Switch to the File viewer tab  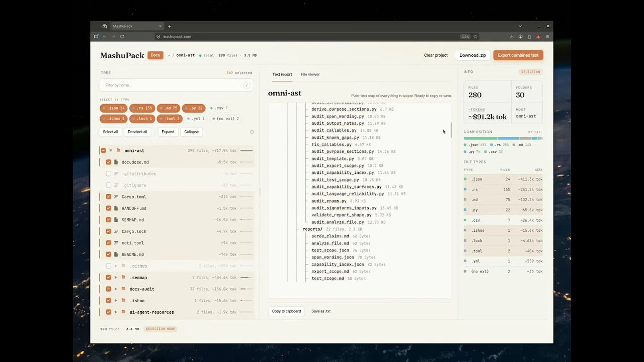[310, 74]
